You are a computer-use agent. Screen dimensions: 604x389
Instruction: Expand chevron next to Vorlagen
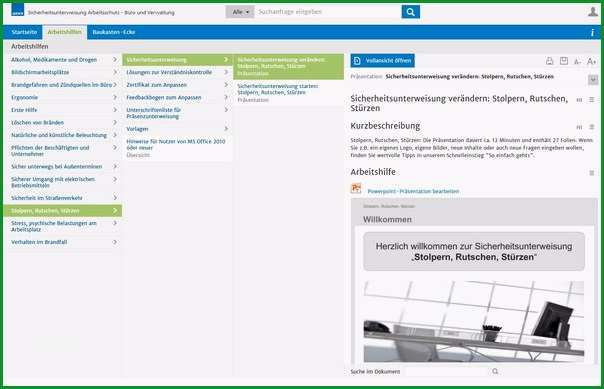click(x=226, y=129)
